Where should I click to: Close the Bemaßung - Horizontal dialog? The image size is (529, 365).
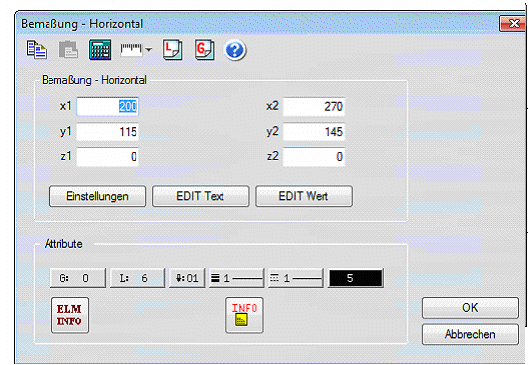coord(512,24)
